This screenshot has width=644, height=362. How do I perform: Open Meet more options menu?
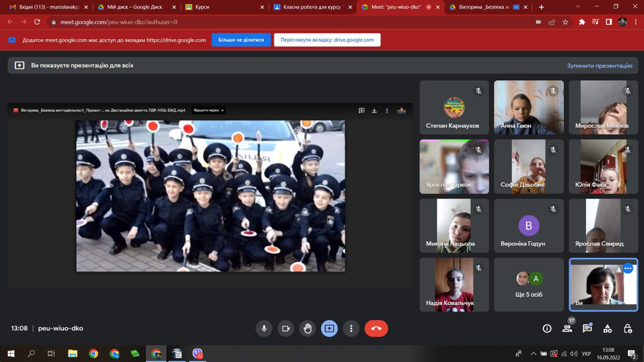coord(351,328)
